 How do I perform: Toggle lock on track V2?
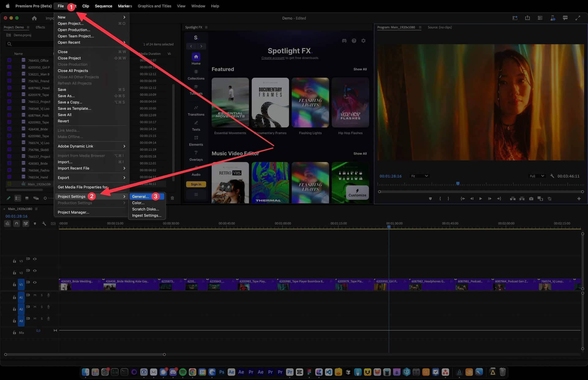coord(14,273)
